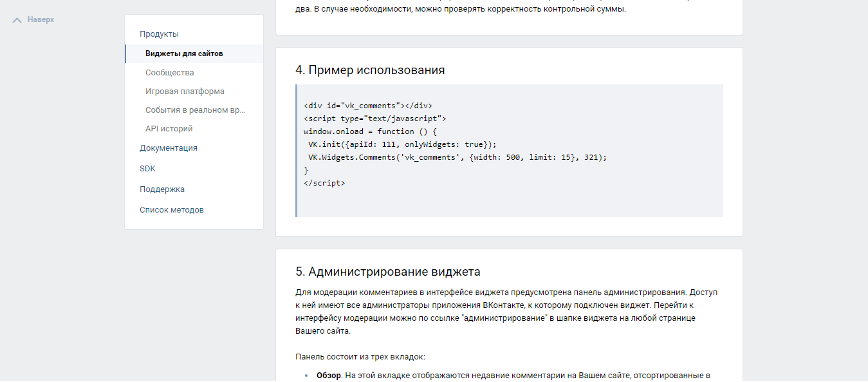868x382 pixels.
Task: Open the Сообщества section
Action: coord(170,72)
